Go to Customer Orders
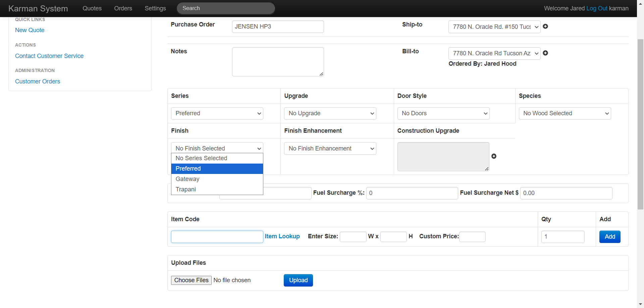Screen dimensions: 644x308 coord(38,81)
